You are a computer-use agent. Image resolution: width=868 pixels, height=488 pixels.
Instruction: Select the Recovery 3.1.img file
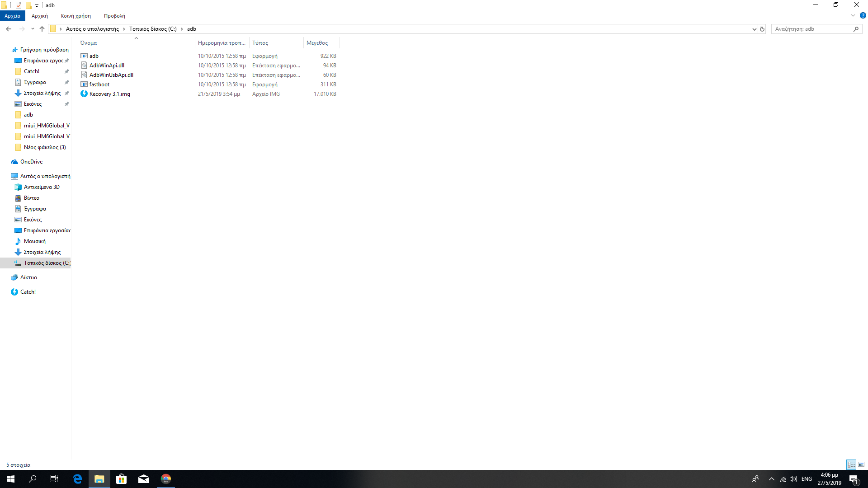(x=109, y=94)
